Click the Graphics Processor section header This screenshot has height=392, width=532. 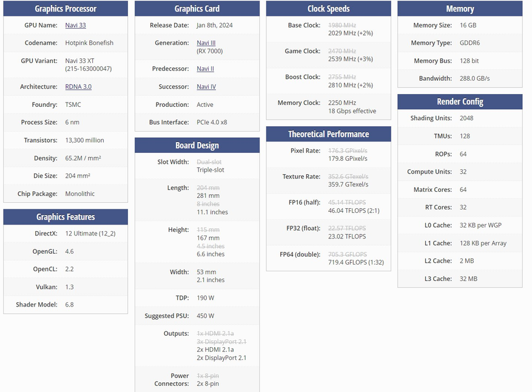tap(66, 8)
